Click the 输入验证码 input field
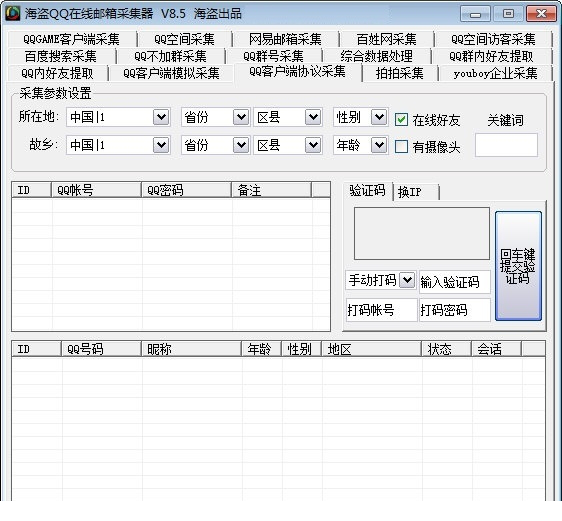Viewport: 562px width, 521px height. click(454, 282)
